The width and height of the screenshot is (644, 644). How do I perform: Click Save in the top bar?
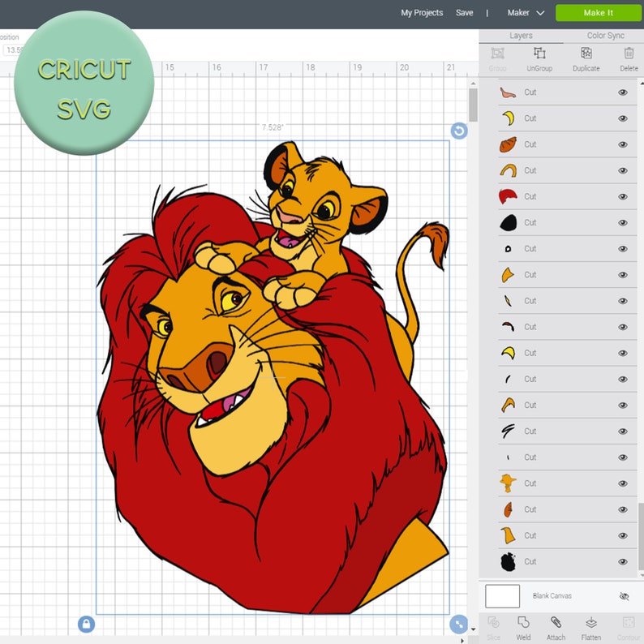point(464,13)
